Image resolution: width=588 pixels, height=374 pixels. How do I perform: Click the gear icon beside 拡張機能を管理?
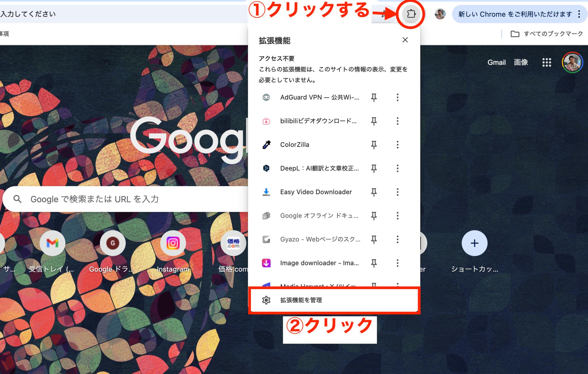(x=266, y=300)
